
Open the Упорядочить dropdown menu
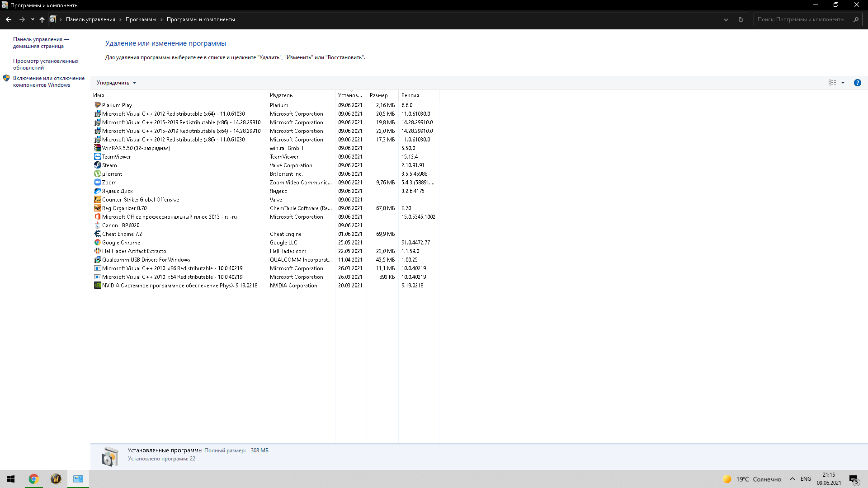coord(116,83)
